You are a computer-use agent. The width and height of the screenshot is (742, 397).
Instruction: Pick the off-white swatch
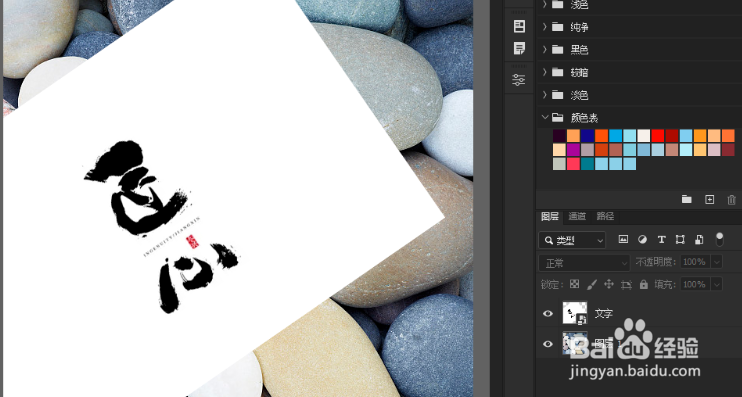coord(644,136)
